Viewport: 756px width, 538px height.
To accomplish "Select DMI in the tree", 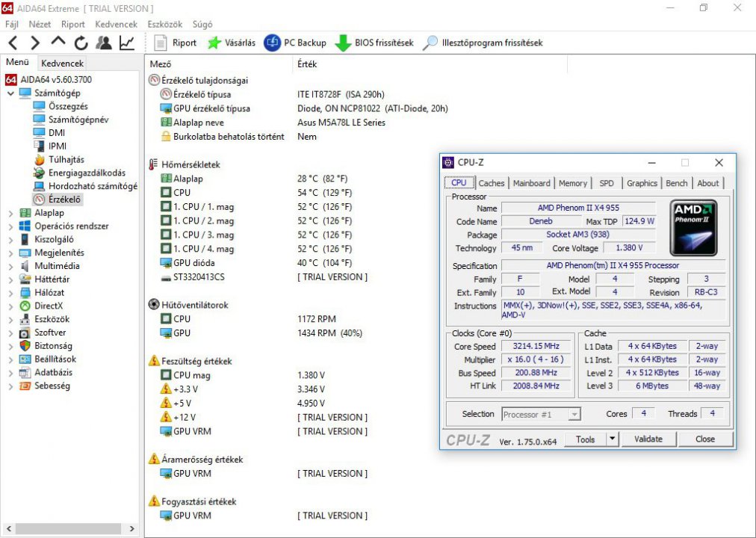I will coord(57,132).
